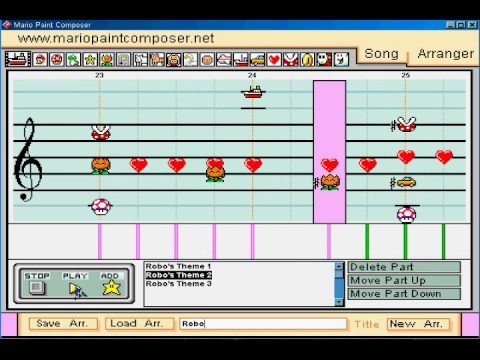Viewport: 480px width, 360px height.
Task: Select the Boo ghost instrument icon
Action: point(341,60)
